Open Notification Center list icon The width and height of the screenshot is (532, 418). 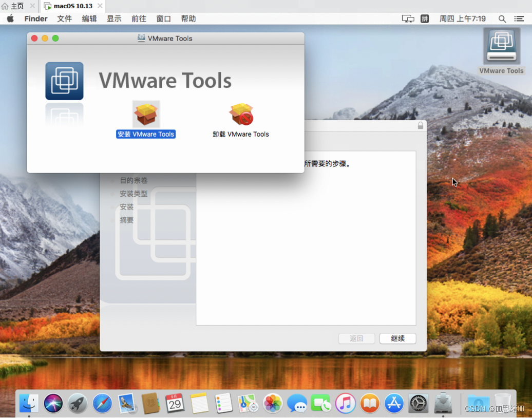pyautogui.click(x=519, y=18)
